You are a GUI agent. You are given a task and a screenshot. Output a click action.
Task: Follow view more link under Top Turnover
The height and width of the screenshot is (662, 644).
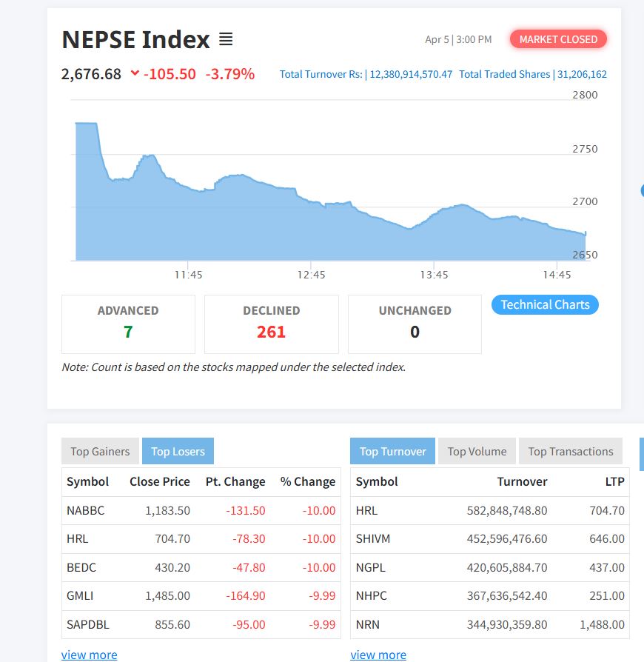click(378, 655)
